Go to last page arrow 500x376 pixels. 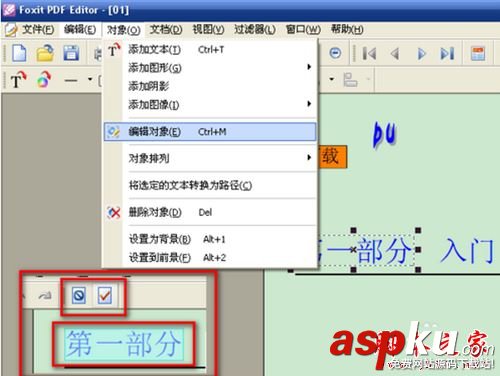[447, 53]
